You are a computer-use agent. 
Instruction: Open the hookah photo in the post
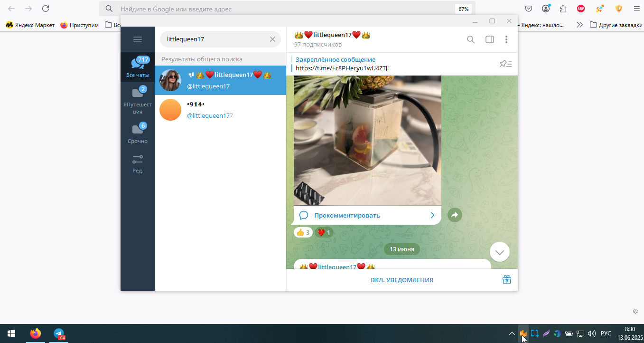click(367, 141)
